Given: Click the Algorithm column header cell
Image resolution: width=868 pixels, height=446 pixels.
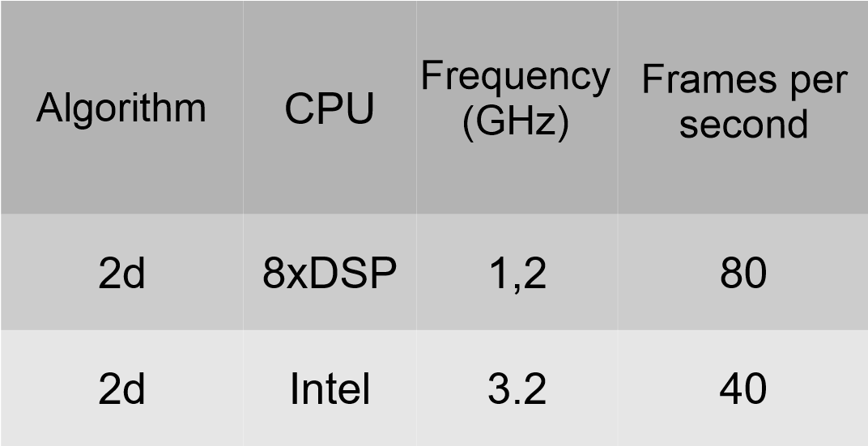Looking at the screenshot, I should pyautogui.click(x=121, y=108).
